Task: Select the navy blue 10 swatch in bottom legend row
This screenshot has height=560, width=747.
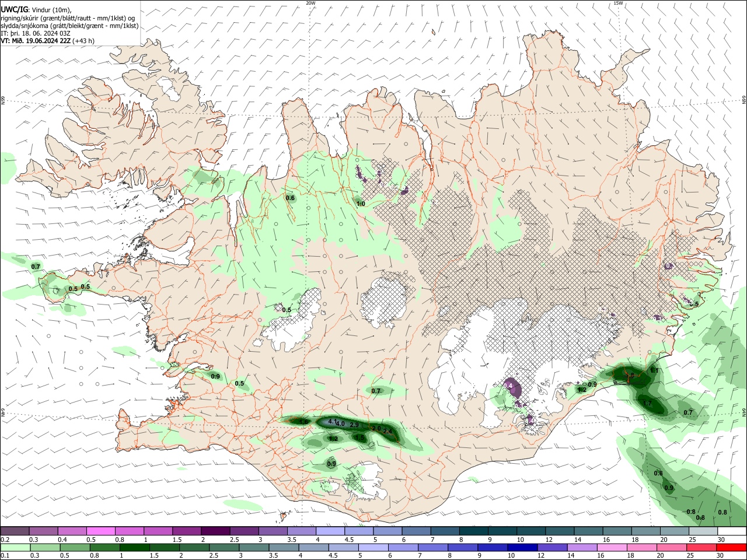Action: click(521, 548)
